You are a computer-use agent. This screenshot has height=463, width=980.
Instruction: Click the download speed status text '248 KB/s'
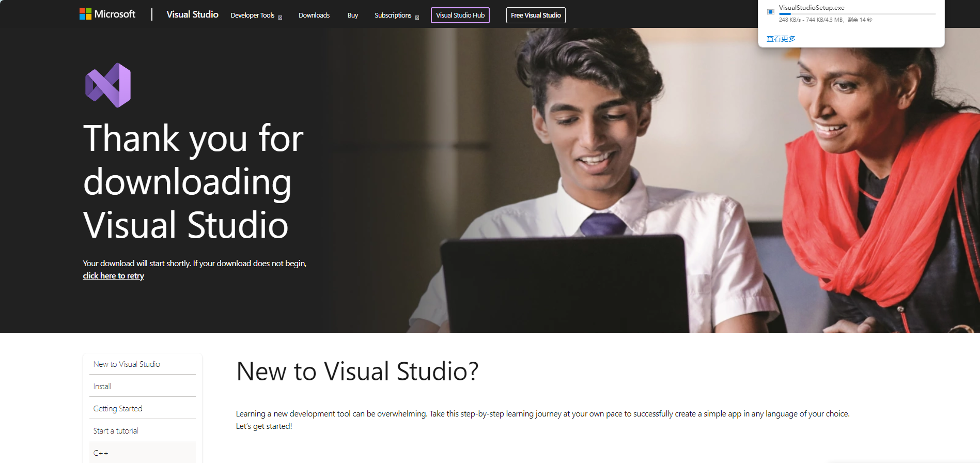790,20
